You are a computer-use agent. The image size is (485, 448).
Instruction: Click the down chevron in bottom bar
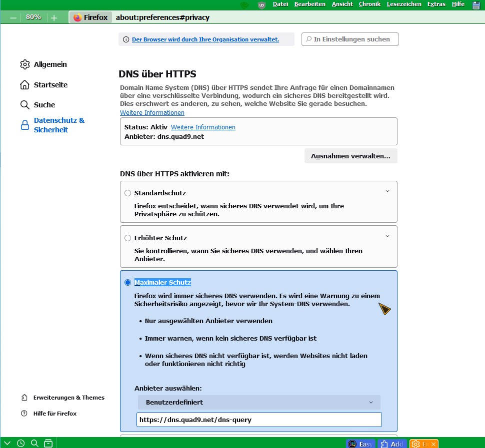pyautogui.click(x=7, y=444)
